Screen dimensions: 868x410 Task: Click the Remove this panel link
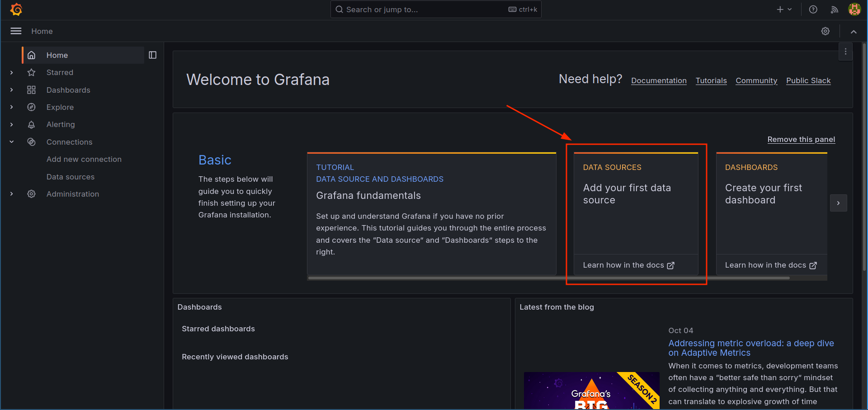[x=801, y=139]
